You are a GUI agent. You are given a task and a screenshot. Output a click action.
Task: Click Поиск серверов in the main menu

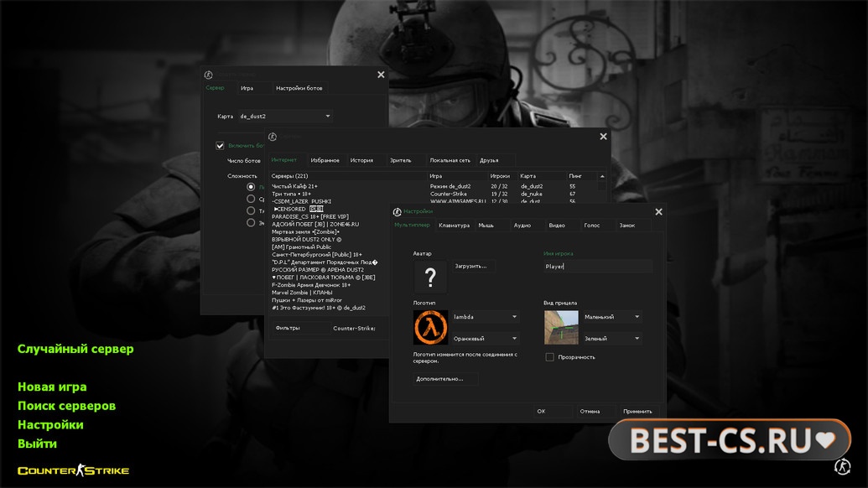click(x=66, y=406)
